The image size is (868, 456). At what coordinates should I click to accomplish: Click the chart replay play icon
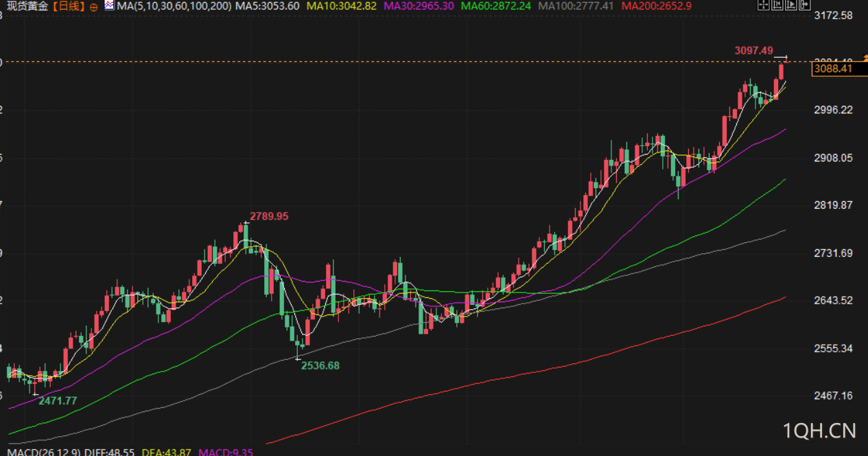(x=791, y=5)
